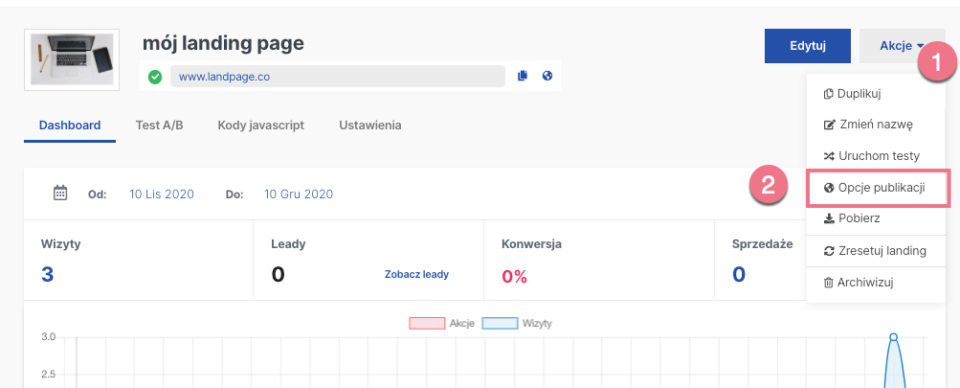
Task: Go to the Ustawienia tab
Action: pos(370,125)
